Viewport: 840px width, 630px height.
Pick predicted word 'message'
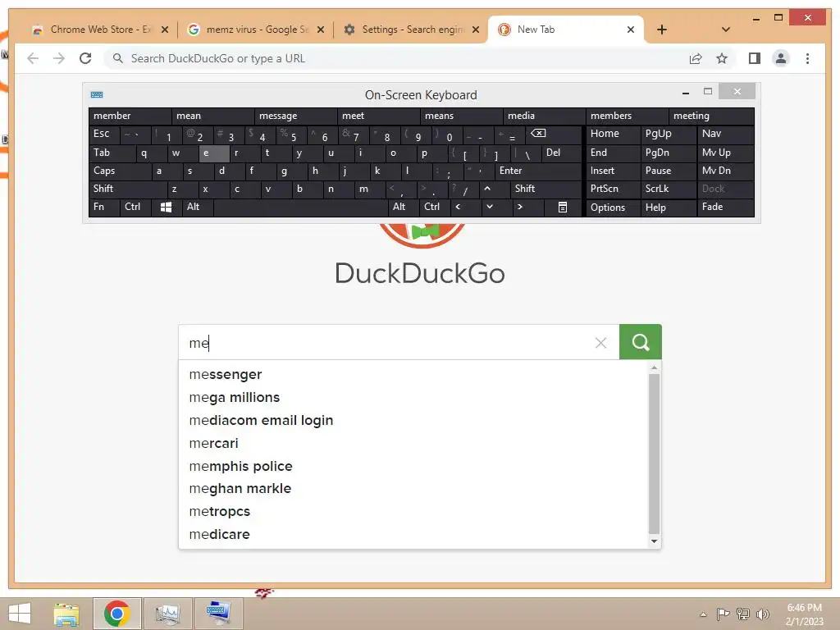pos(295,116)
